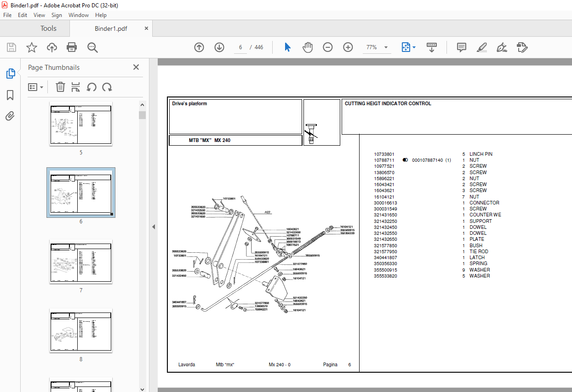Image resolution: width=572 pixels, height=392 pixels.
Task: Click the CONNECTOR part description
Action: 484,203
